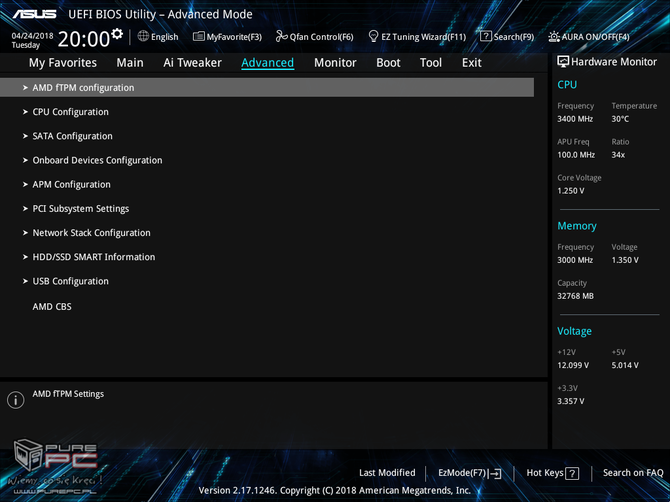Select the SATA Configuration label
Viewport: 670px width, 502px height.
(x=73, y=136)
